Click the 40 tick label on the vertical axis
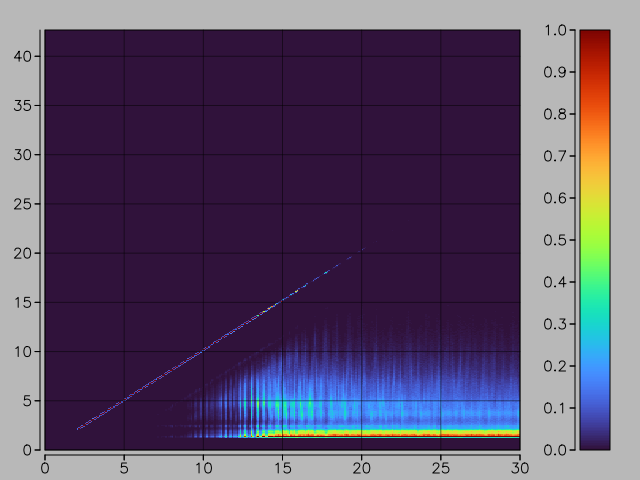This screenshot has height=480, width=640. (28, 56)
